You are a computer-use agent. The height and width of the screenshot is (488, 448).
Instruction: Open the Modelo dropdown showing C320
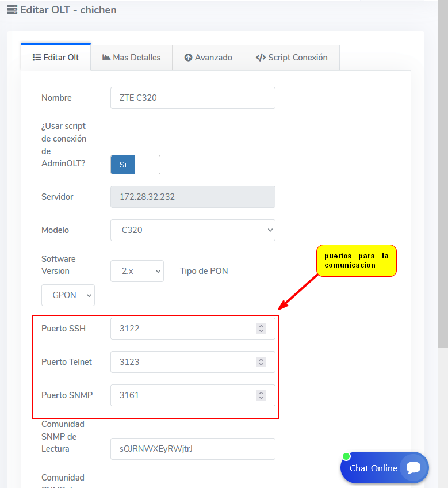(x=193, y=230)
